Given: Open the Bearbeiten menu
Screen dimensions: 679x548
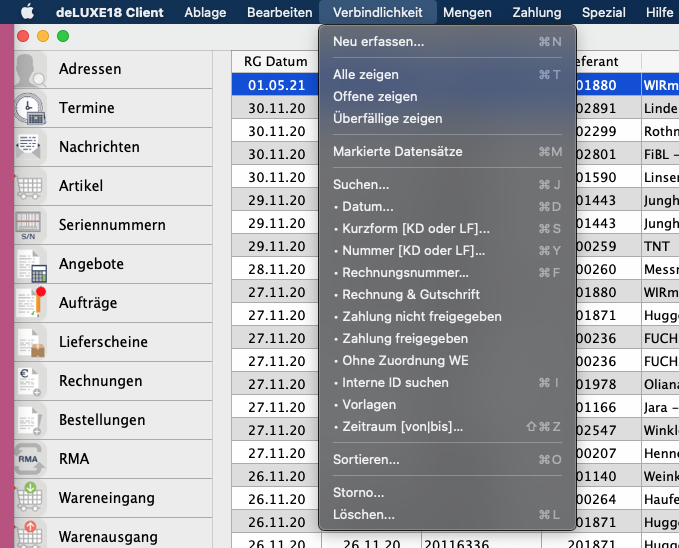Looking at the screenshot, I should 280,12.
